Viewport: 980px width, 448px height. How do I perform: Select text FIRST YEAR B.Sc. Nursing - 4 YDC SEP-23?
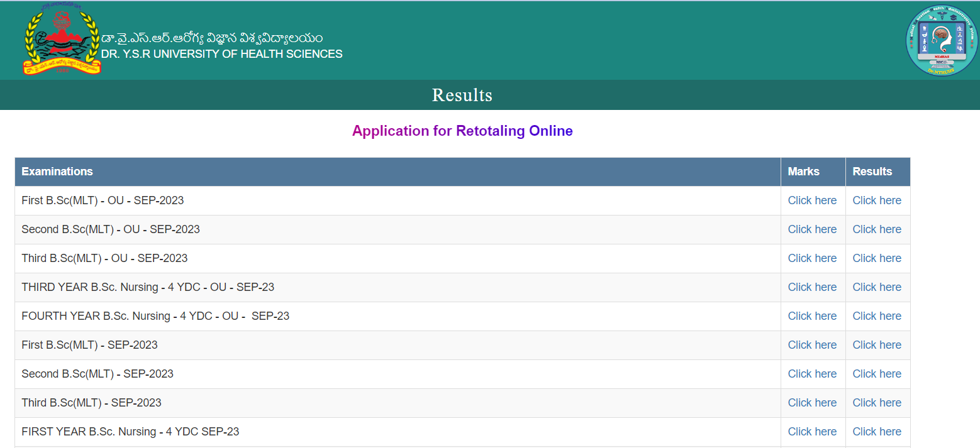pyautogui.click(x=130, y=432)
